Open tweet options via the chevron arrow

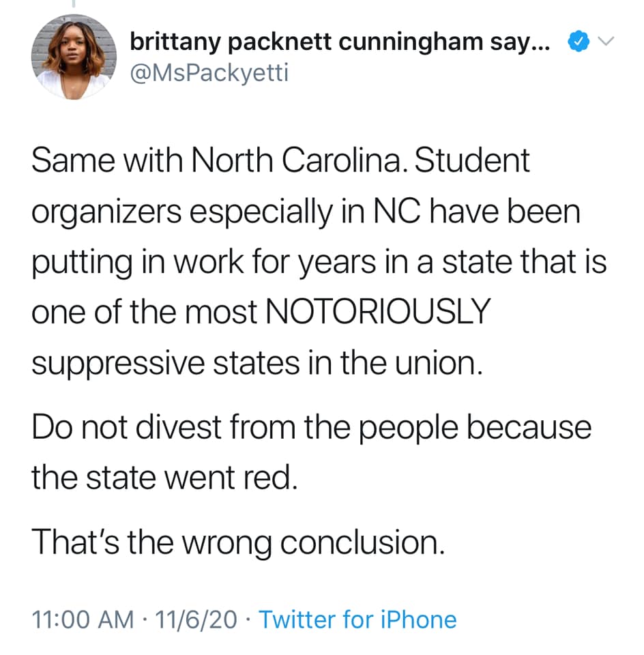pos(606,40)
